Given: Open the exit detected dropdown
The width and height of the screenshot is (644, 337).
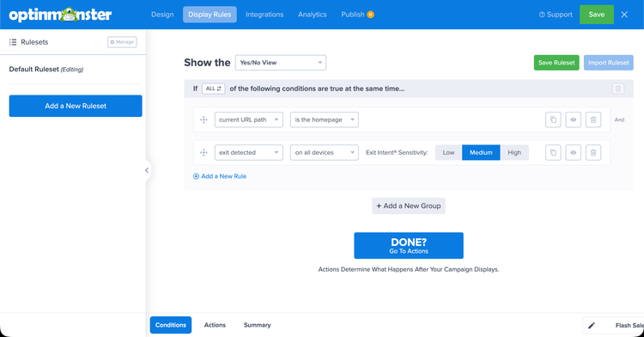Looking at the screenshot, I should coord(248,152).
